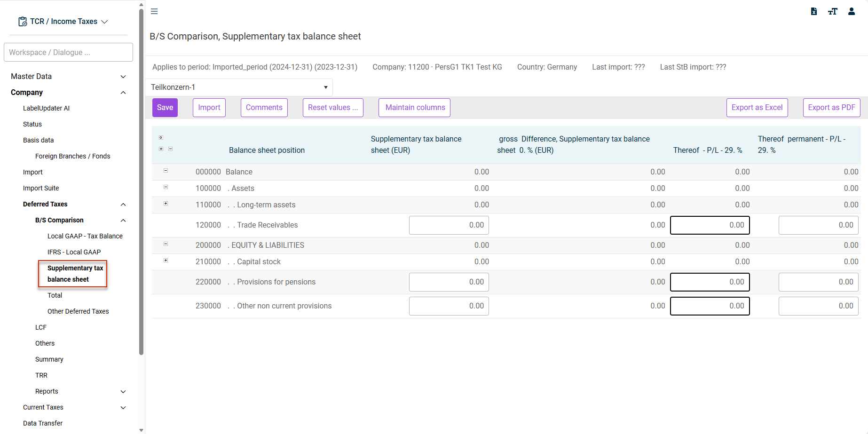Image resolution: width=868 pixels, height=434 pixels.
Task: Click the Save button
Action: pos(165,108)
